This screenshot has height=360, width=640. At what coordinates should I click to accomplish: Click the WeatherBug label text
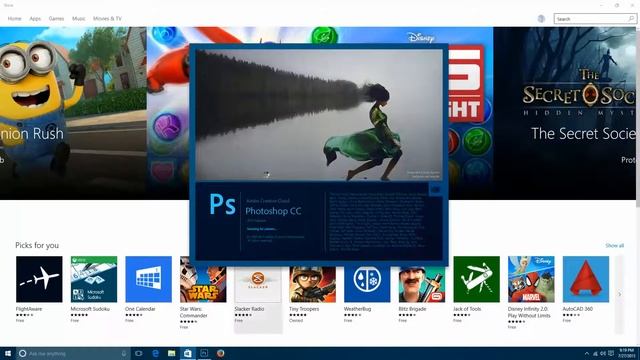358,309
